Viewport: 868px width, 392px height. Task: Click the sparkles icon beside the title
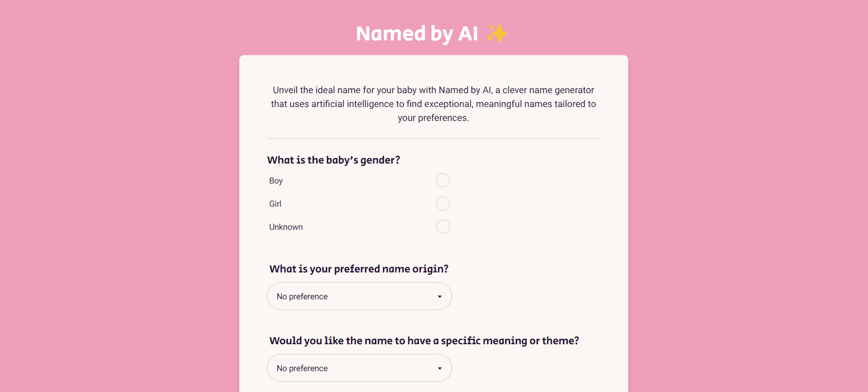click(496, 34)
